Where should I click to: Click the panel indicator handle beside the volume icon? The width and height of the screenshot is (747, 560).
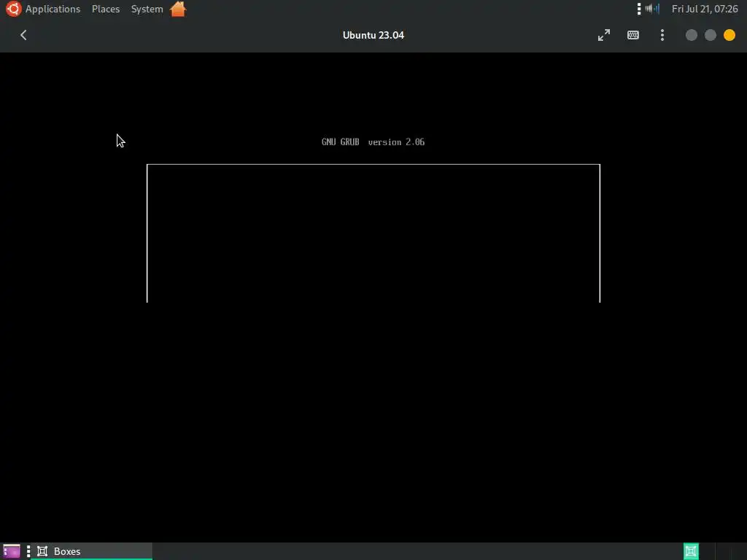click(x=639, y=9)
